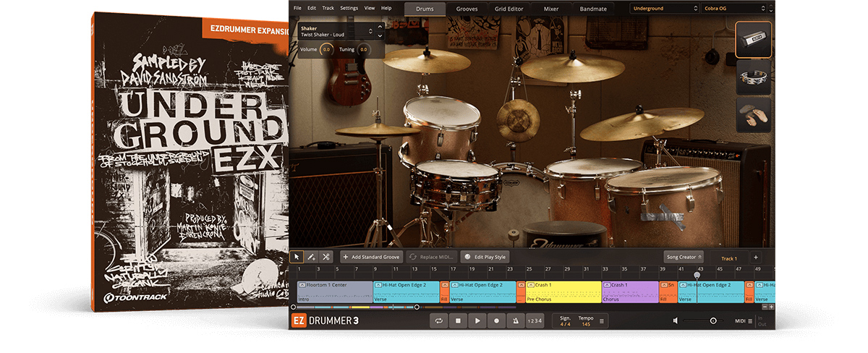Open the Underground library dropdown
Image resolution: width=868 pixels, height=353 pixels.
point(663,9)
